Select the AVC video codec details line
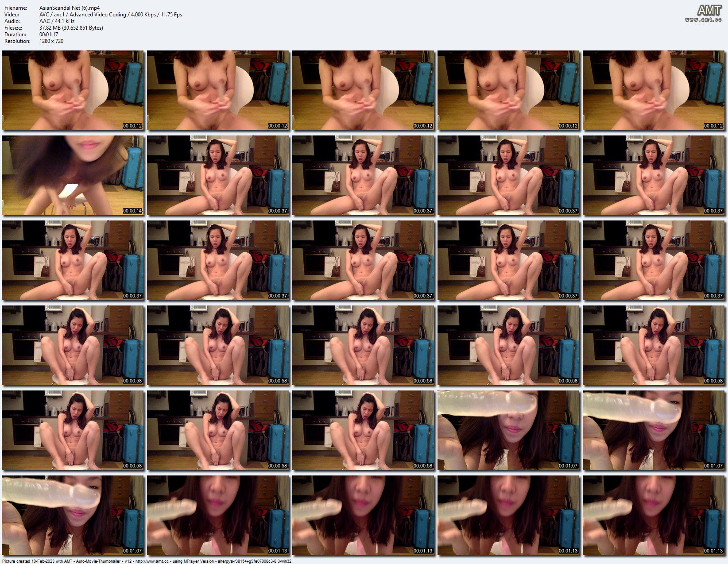The image size is (728, 564). [x=111, y=15]
